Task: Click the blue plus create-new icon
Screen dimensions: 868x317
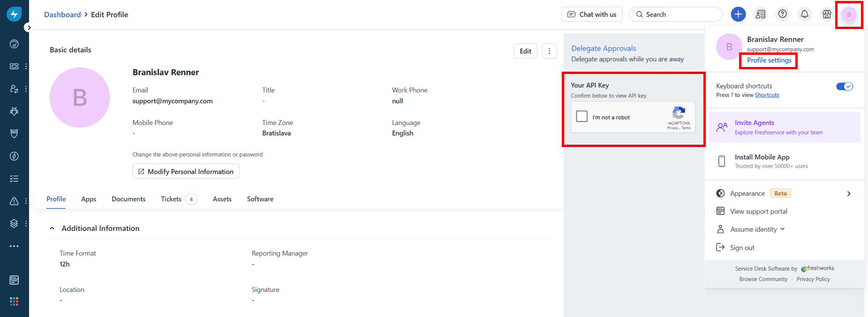Action: point(738,15)
